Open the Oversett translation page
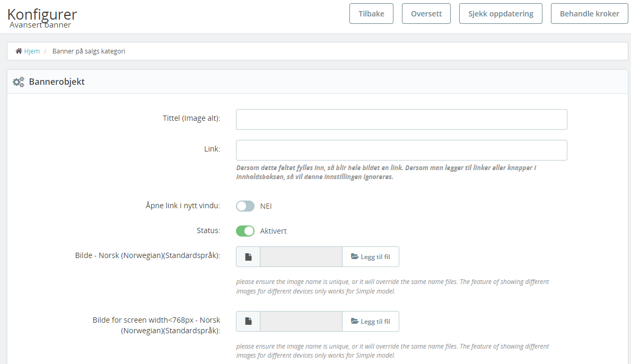Image resolution: width=631 pixels, height=364 pixels. point(426,14)
